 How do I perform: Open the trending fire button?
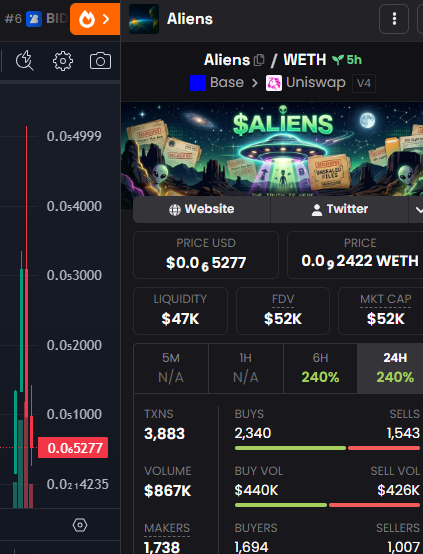95,19
